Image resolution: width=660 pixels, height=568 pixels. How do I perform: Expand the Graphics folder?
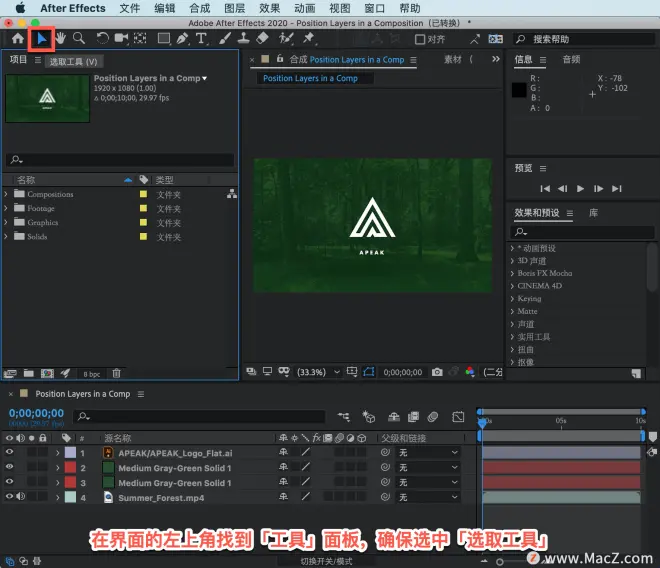(5, 222)
